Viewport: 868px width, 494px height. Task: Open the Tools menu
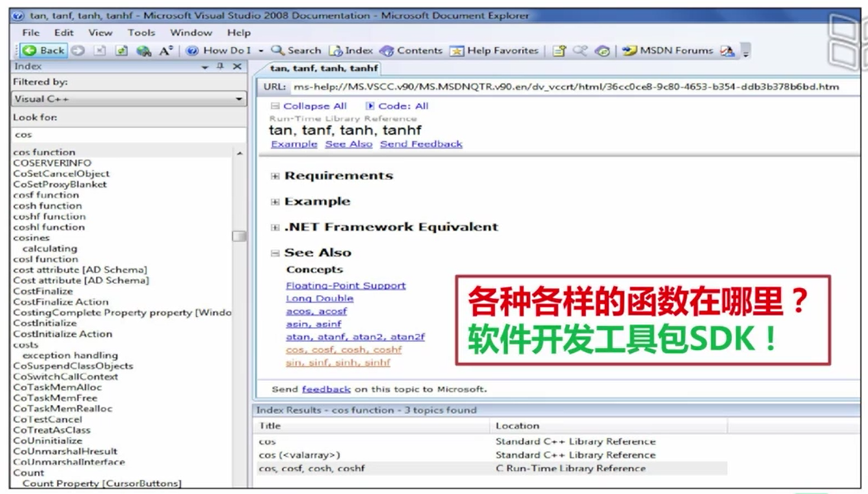(141, 32)
